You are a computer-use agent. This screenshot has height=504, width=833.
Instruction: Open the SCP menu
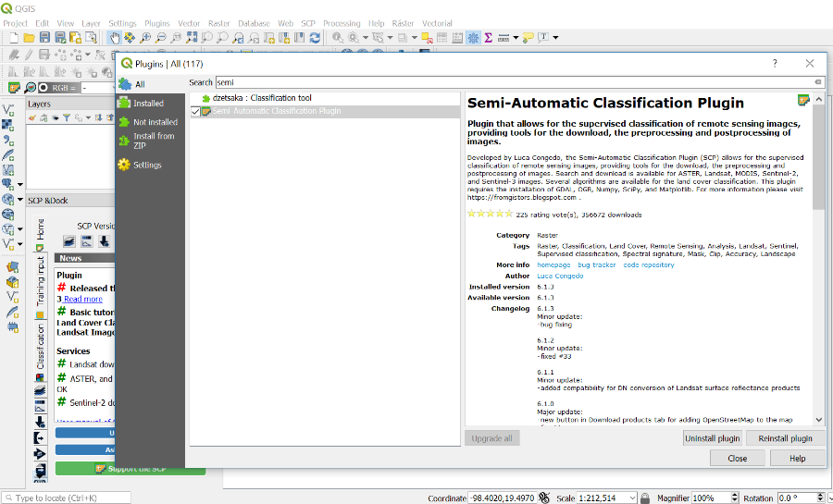coord(308,23)
